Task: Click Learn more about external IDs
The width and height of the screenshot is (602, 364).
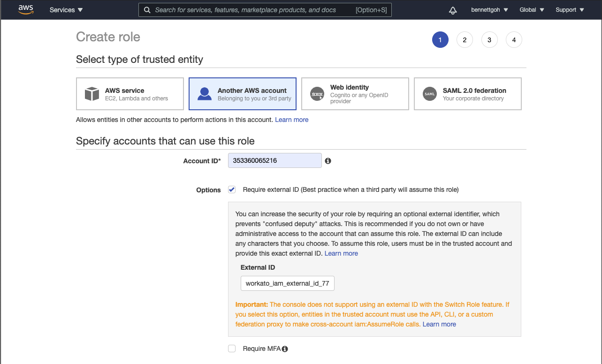Action: click(341, 253)
